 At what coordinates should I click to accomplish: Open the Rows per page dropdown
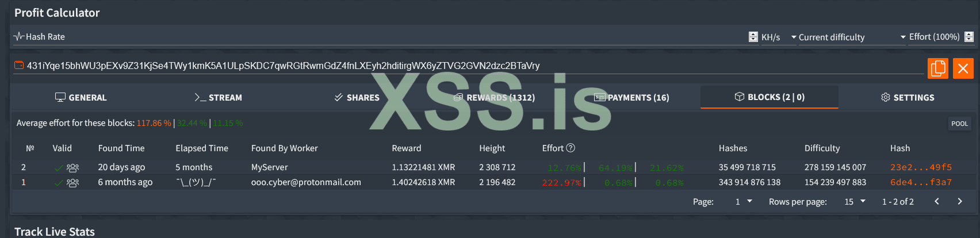tap(854, 201)
